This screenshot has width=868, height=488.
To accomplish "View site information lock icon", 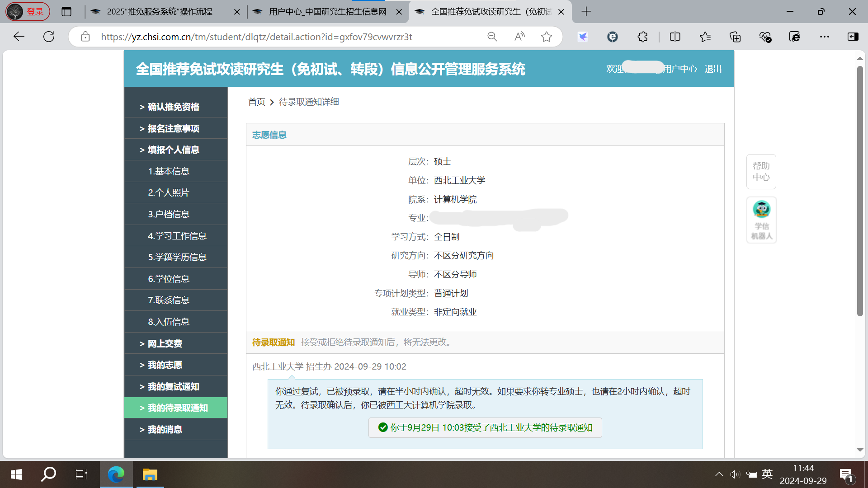I will (85, 37).
